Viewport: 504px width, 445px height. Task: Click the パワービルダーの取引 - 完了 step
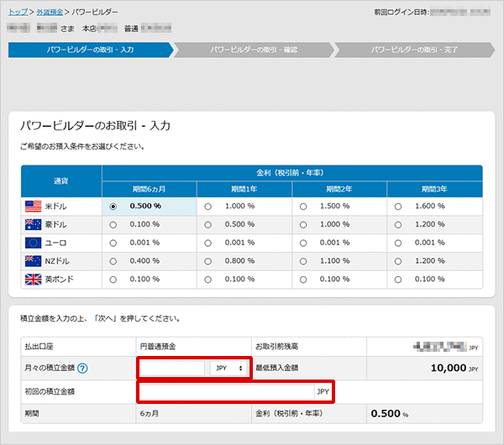[x=414, y=50]
